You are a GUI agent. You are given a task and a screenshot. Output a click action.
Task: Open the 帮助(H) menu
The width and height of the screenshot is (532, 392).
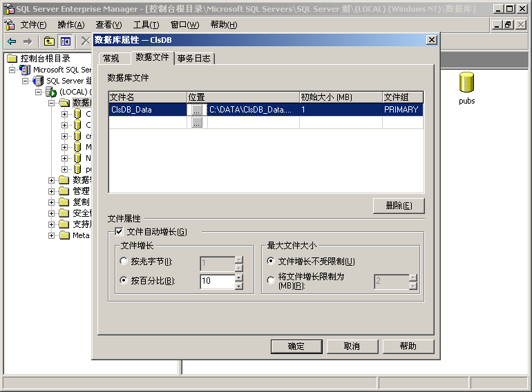click(x=224, y=25)
